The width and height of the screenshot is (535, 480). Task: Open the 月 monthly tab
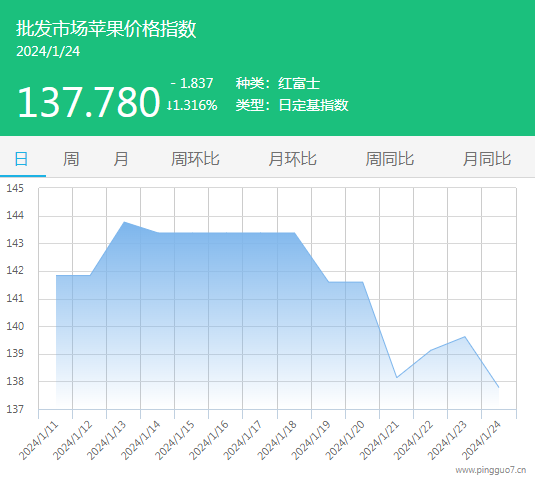pos(121,159)
